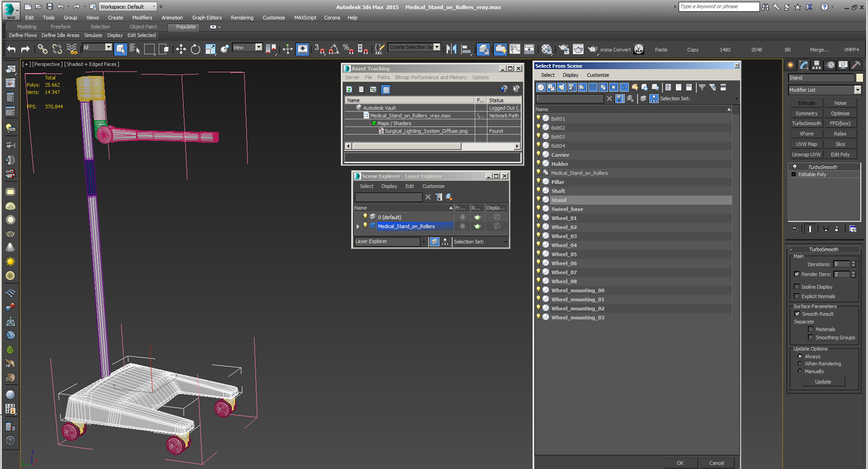This screenshot has height=469, width=868.
Task: Open the Modifiers menu
Action: [142, 18]
